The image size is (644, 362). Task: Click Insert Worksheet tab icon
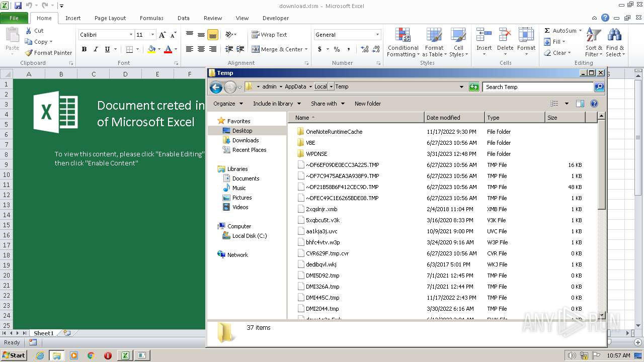(x=66, y=333)
